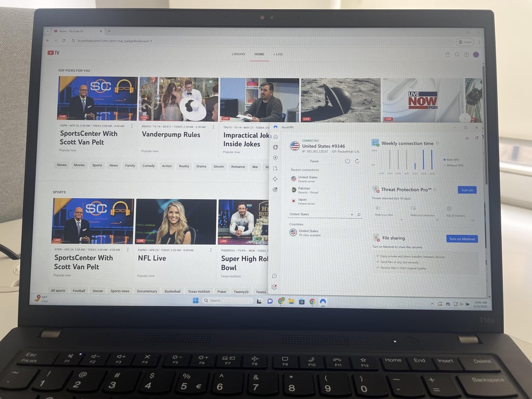532x399 pixels.
Task: Switch to the Home tab
Action: tap(259, 54)
